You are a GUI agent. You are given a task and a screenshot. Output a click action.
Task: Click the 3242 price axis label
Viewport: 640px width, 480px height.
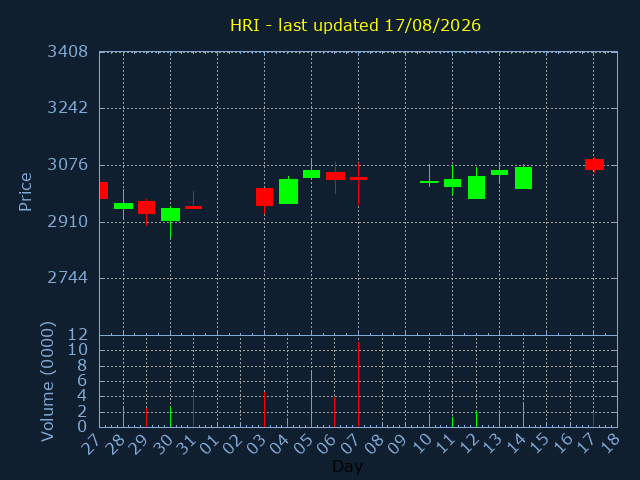pyautogui.click(x=68, y=108)
